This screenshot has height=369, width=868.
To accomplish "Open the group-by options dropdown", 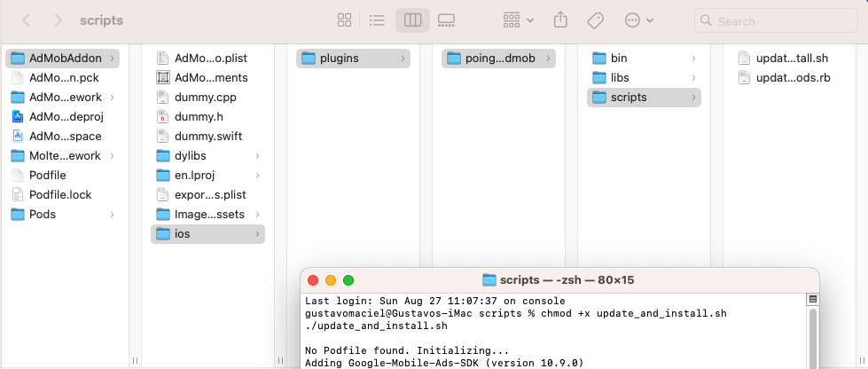I will 518,20.
